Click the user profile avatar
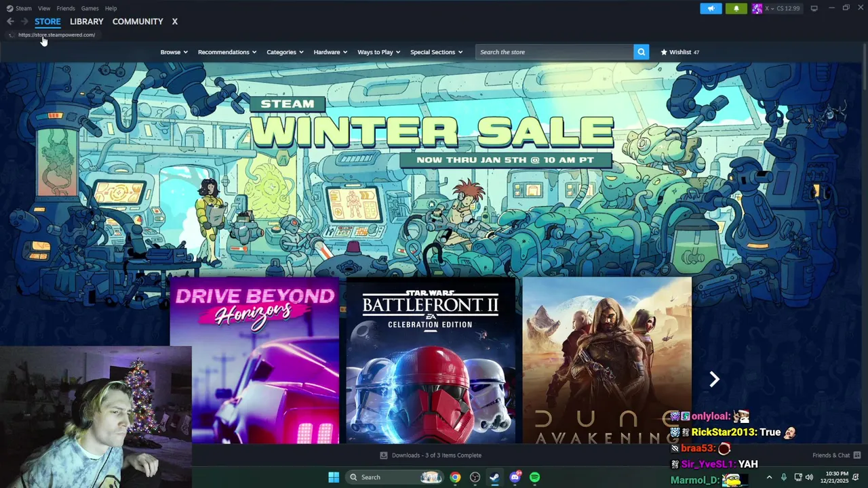Screen dimensions: 868x488 757,8
